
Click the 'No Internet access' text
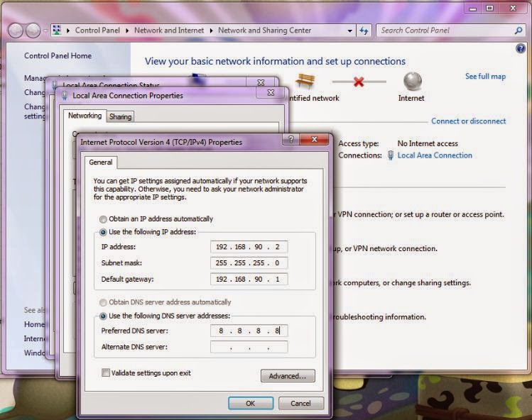coord(428,143)
